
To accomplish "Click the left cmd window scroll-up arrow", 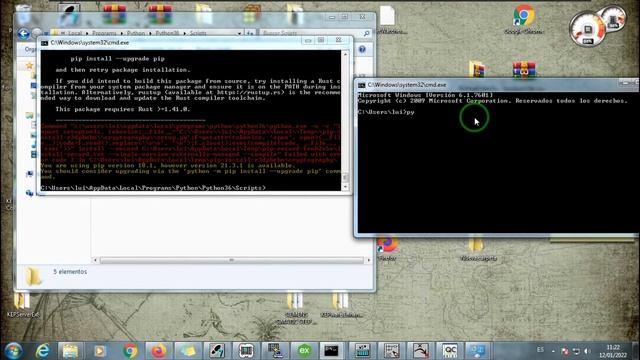I will click(346, 54).
